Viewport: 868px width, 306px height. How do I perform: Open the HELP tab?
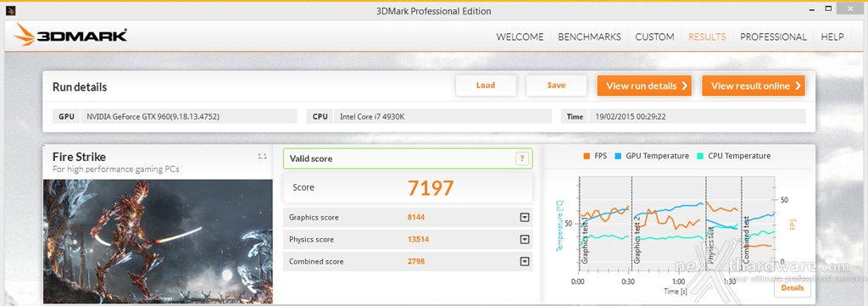(x=832, y=37)
